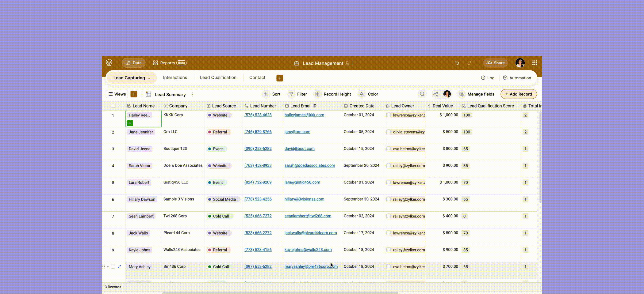This screenshot has width=644, height=294.
Task: Select the checkbox on Mary Ashley's row
Action: (113, 266)
